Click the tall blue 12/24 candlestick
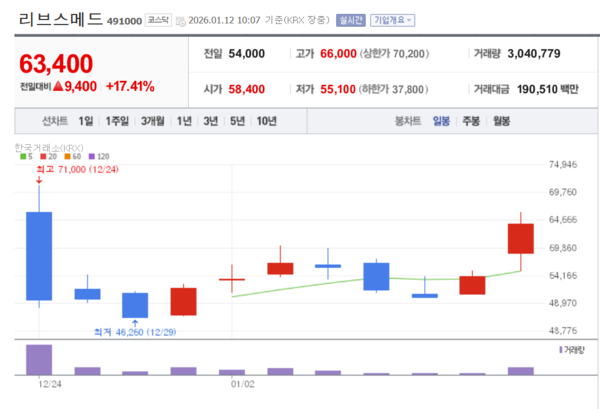Image resolution: width=600 pixels, height=409 pixels. coord(39,256)
